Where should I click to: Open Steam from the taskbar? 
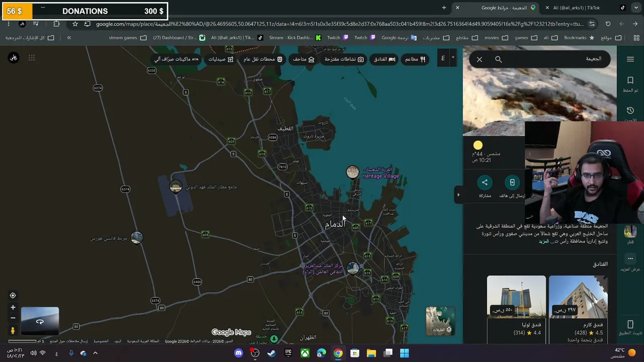(272, 353)
